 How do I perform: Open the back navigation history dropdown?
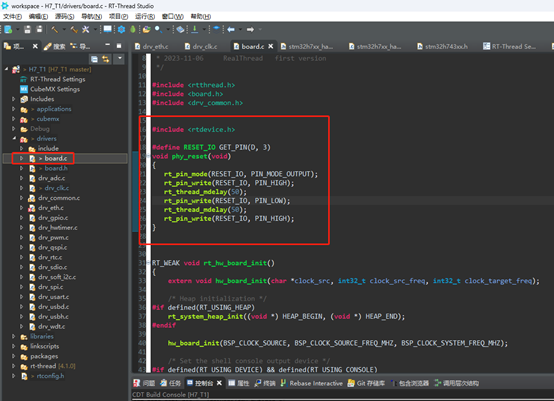[x=240, y=30]
